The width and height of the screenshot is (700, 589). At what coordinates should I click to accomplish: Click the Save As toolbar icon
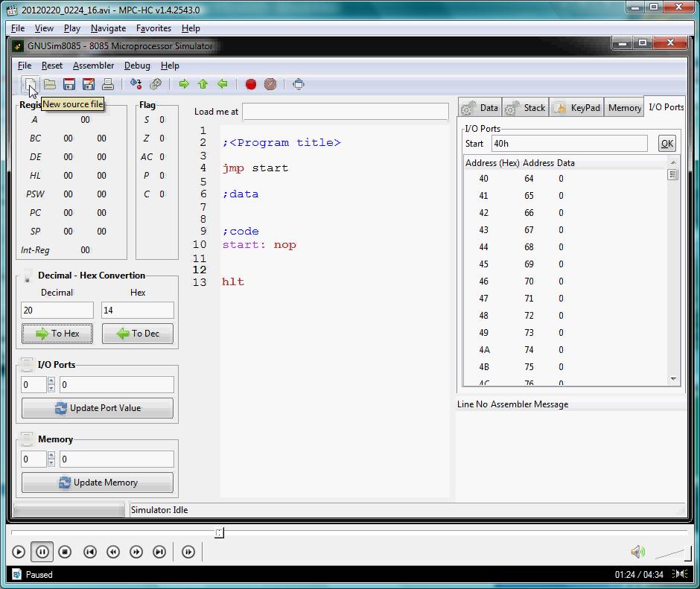pos(89,84)
